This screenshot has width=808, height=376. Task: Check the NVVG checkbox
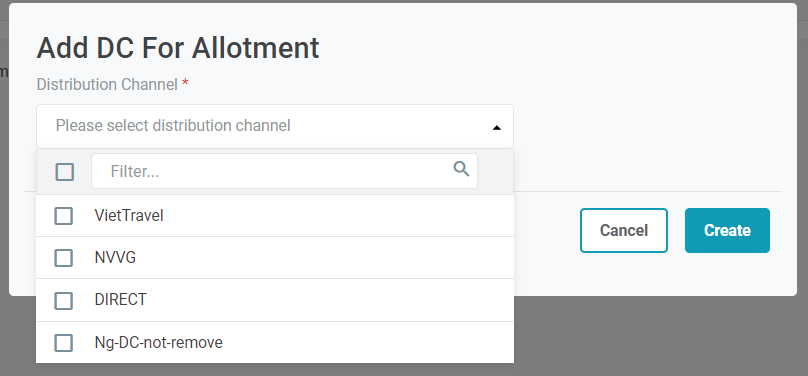point(63,258)
